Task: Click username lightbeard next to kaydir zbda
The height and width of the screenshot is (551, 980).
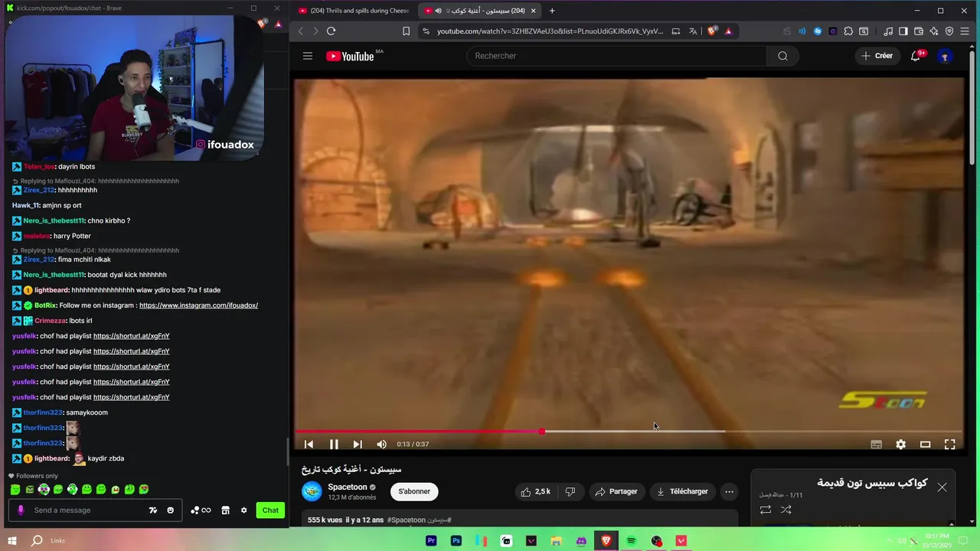Action: point(52,458)
